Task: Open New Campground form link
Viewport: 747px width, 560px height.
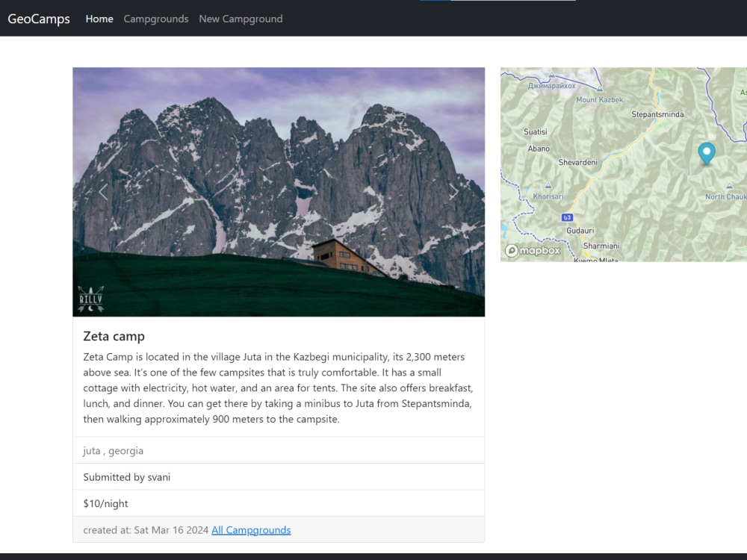Action: [x=241, y=19]
